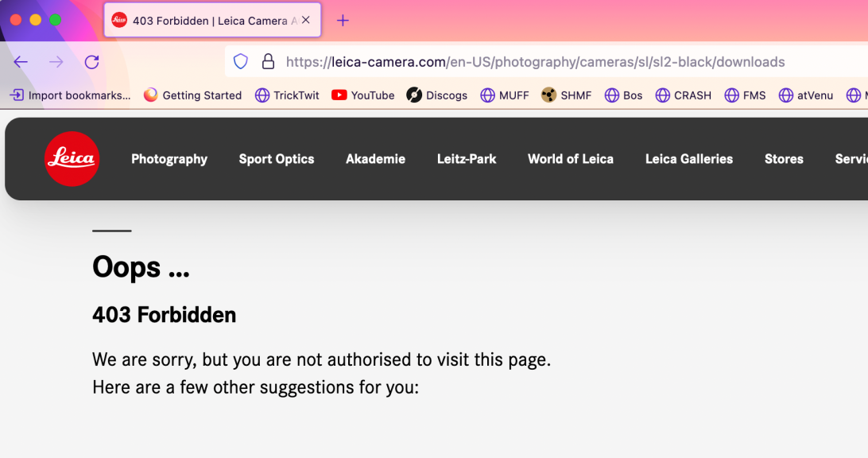Open a new tab with plus icon
This screenshot has height=458, width=868.
343,21
